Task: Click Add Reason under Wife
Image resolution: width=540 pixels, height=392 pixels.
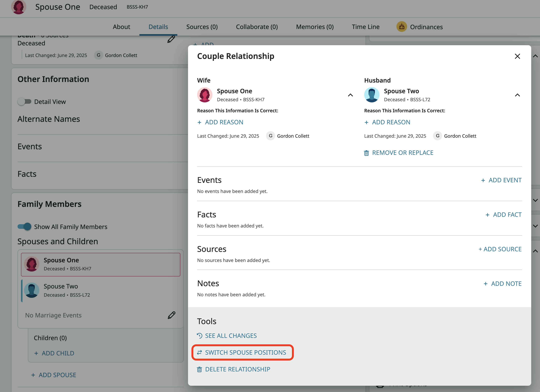Action: 220,122
